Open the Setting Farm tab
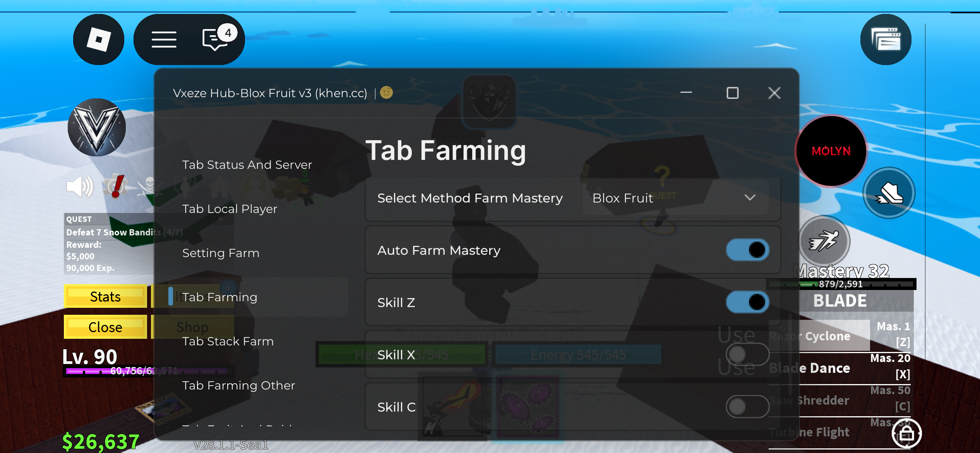The image size is (980, 453). click(x=221, y=253)
